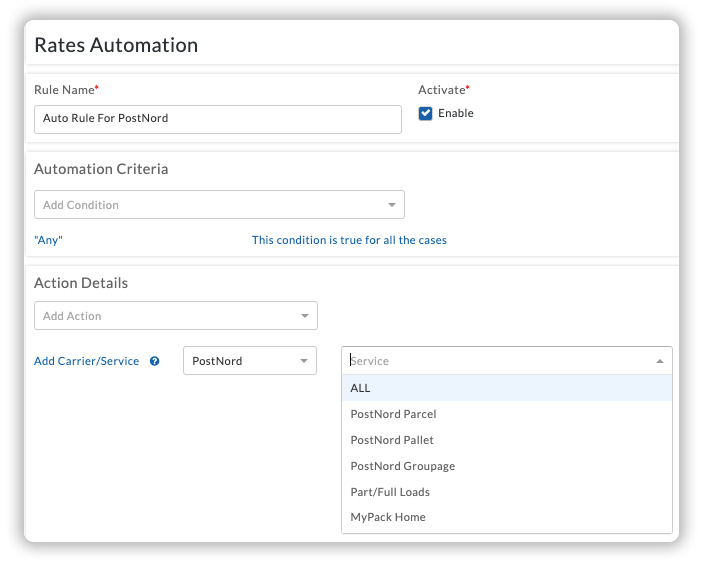Select PostNord Pallet service option
The image size is (702, 567).
pyautogui.click(x=507, y=440)
